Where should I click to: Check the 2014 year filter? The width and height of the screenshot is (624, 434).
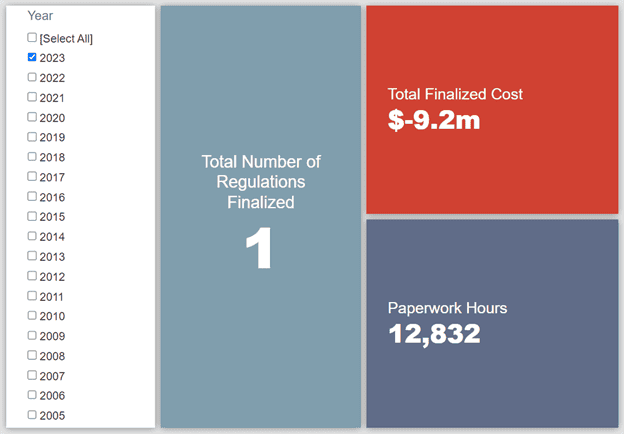(x=32, y=236)
